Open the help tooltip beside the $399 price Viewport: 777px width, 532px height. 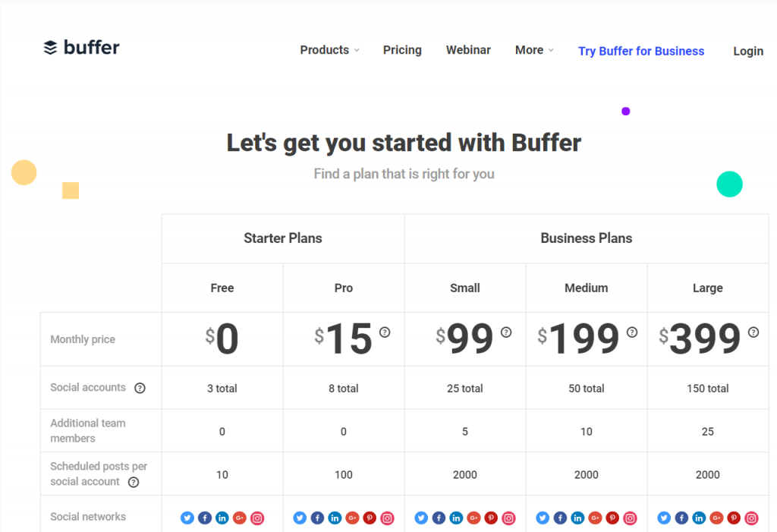[753, 331]
